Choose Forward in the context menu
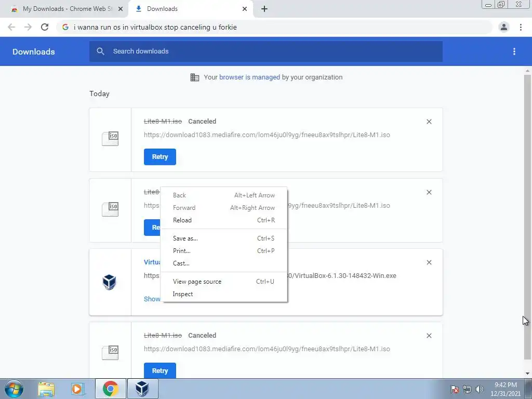The image size is (532, 399). tap(224, 208)
